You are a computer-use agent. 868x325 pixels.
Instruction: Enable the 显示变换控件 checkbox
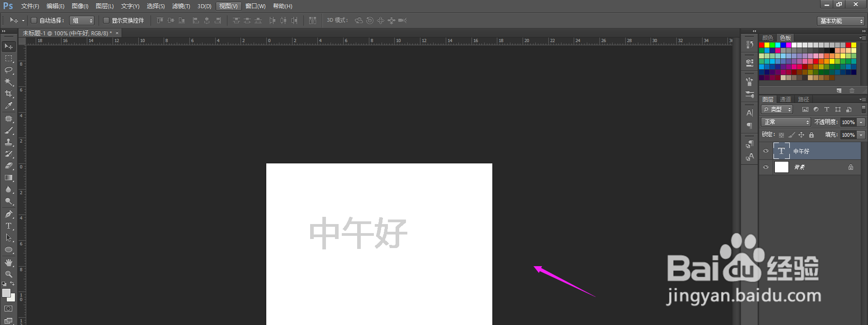[x=106, y=20]
